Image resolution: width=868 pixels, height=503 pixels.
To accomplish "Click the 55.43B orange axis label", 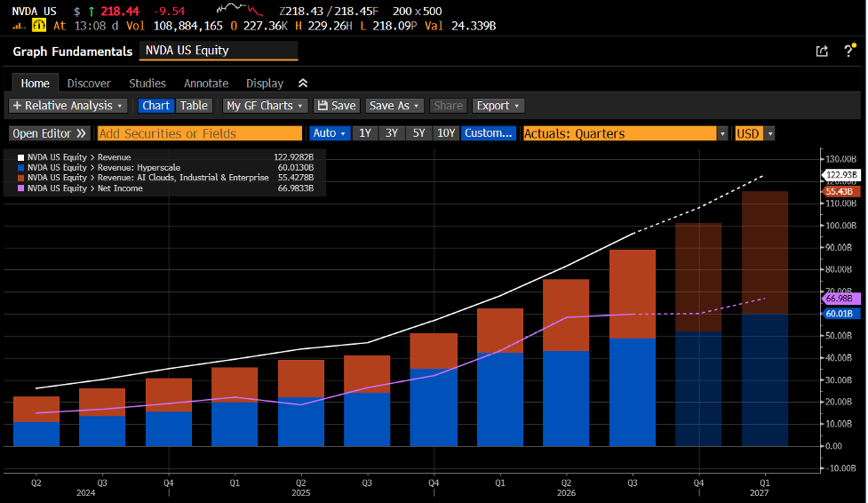I will pyautogui.click(x=841, y=192).
